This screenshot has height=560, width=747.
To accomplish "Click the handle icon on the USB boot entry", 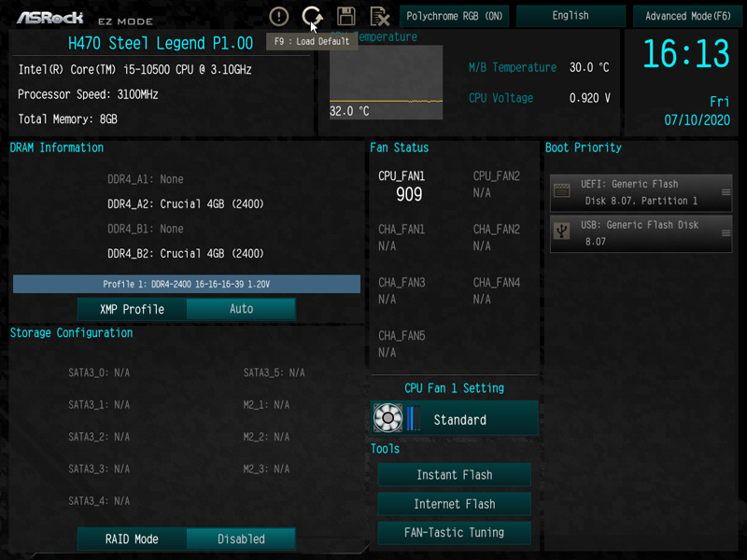I will coord(726,232).
